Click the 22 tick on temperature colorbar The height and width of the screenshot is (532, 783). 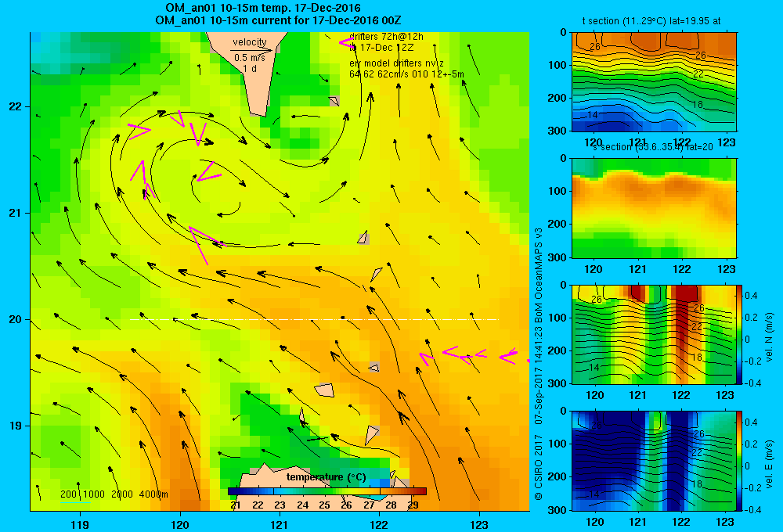(258, 505)
